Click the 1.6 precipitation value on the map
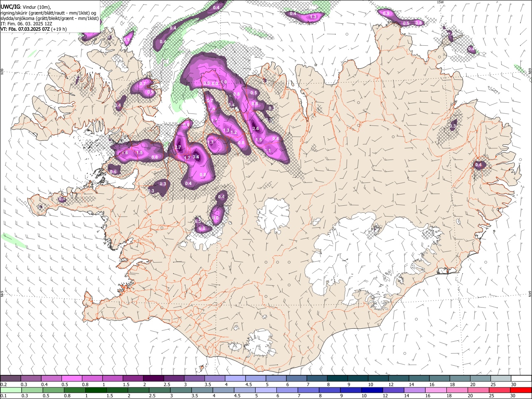 (x=125, y=153)
